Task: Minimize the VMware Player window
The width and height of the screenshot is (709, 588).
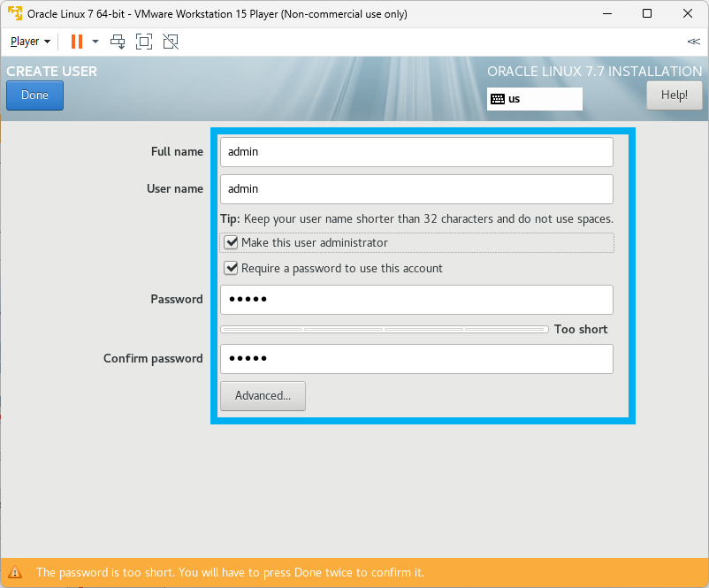Action: 607,13
